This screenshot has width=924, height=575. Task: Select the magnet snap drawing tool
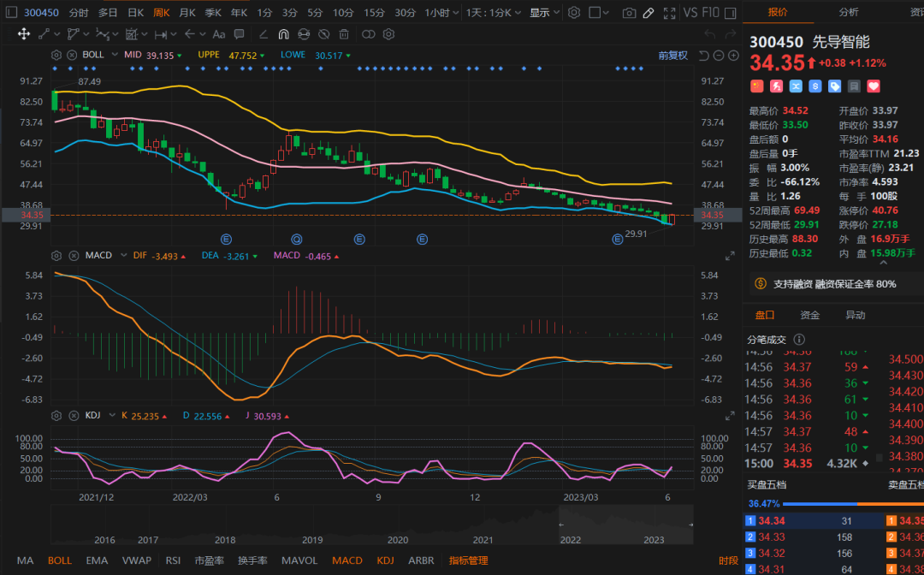point(283,34)
